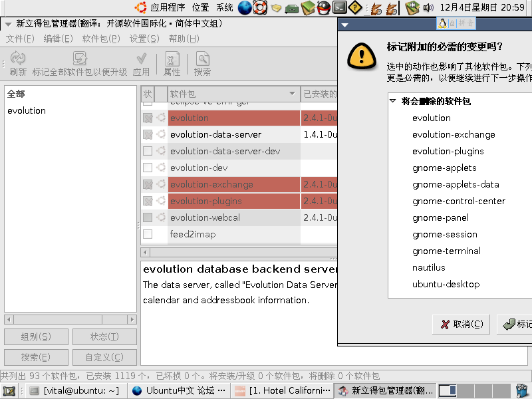Select gnome-control-center in the removal list
This screenshot has width=532, height=399.
point(459,201)
